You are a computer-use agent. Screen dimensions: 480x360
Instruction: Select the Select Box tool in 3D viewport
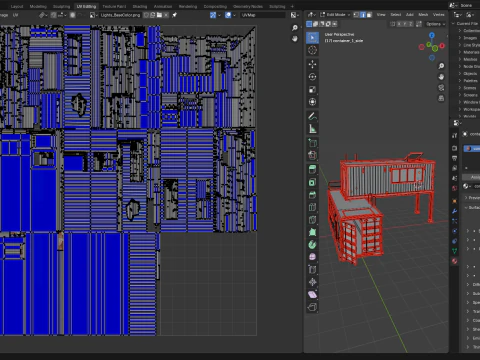point(312,38)
